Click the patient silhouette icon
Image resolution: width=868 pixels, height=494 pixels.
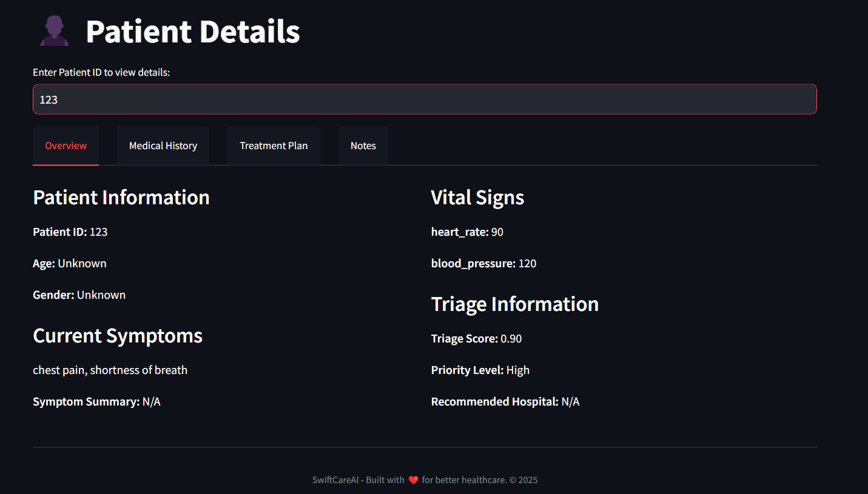[x=55, y=31]
